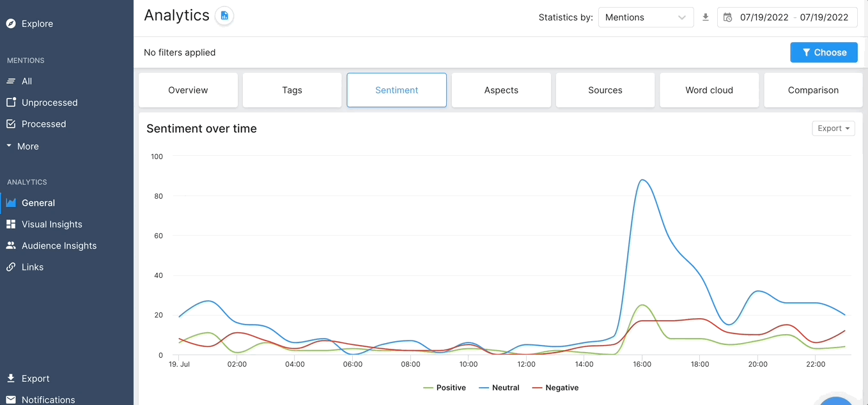Click the 'No filters applied' text
The height and width of the screenshot is (405, 868).
180,52
